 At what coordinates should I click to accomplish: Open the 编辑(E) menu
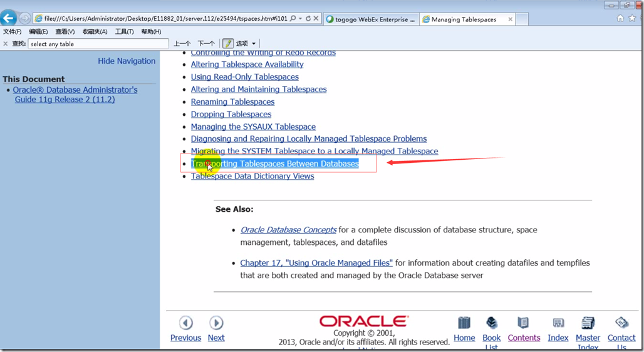coord(38,31)
